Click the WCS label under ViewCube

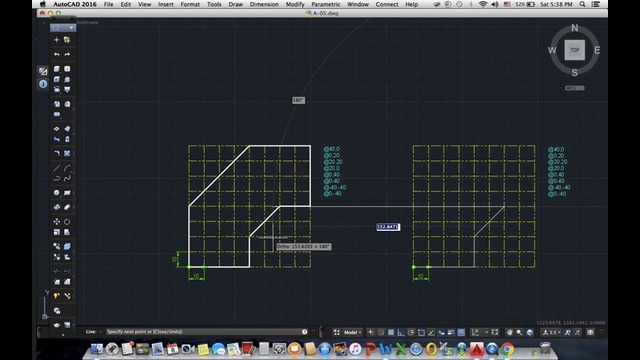click(575, 88)
